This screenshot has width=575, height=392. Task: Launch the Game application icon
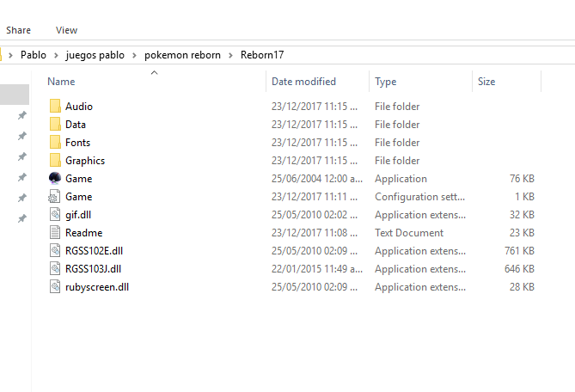pos(55,179)
